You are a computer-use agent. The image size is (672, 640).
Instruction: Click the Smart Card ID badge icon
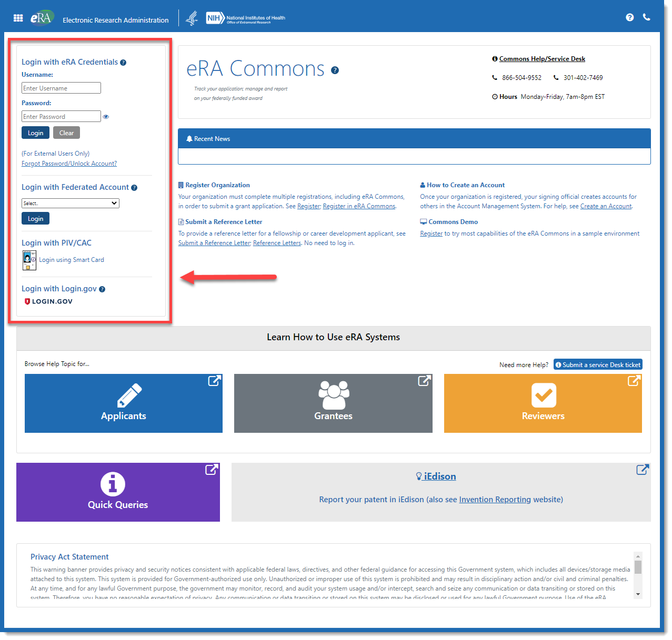[29, 260]
